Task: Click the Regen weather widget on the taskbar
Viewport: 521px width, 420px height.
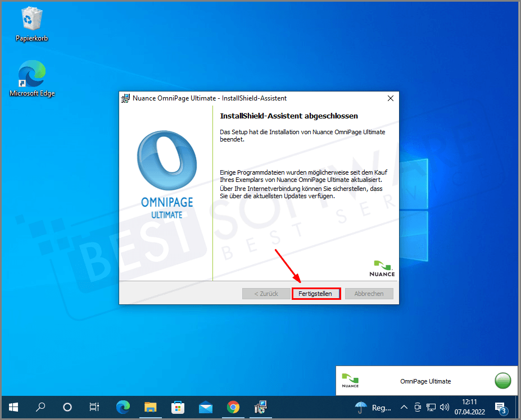Action: pos(370,407)
